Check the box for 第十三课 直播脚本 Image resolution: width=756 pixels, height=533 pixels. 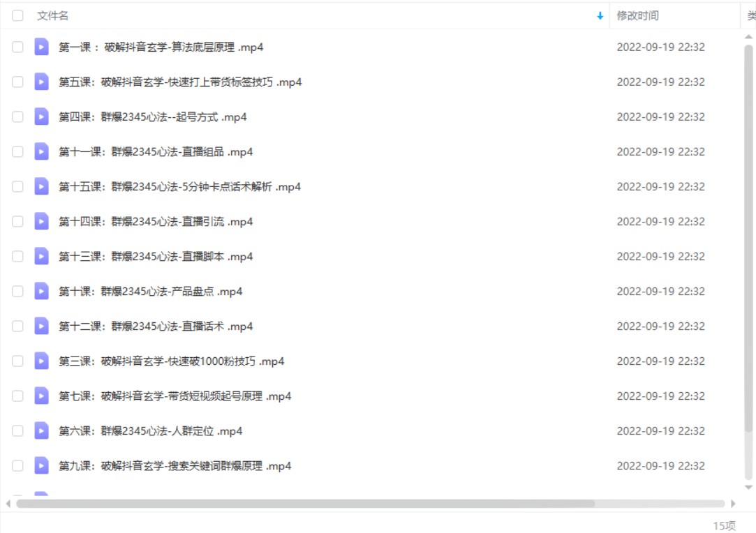[18, 256]
